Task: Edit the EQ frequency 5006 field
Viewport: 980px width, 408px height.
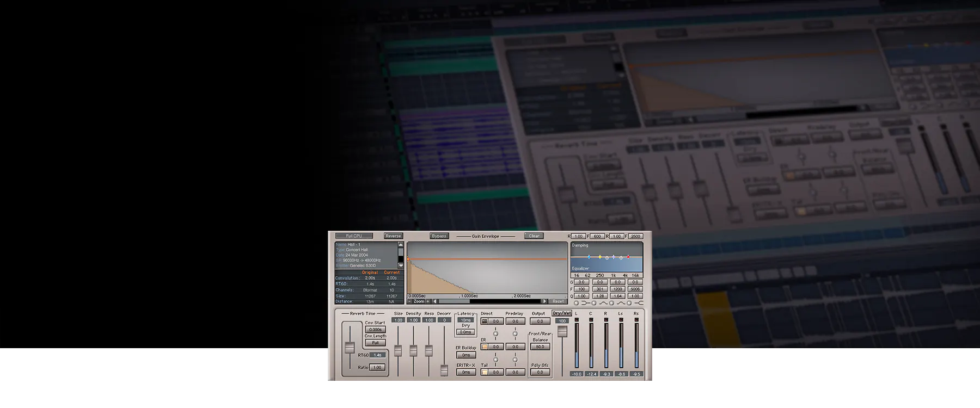Action: [x=635, y=289]
